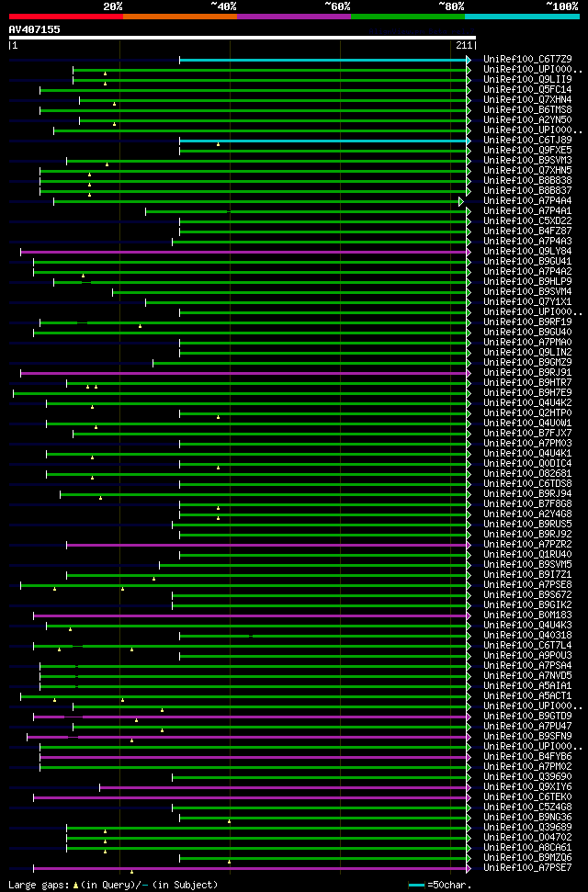
Task: Select hit label UniRef100_A7NVD5
Action: [x=527, y=675]
